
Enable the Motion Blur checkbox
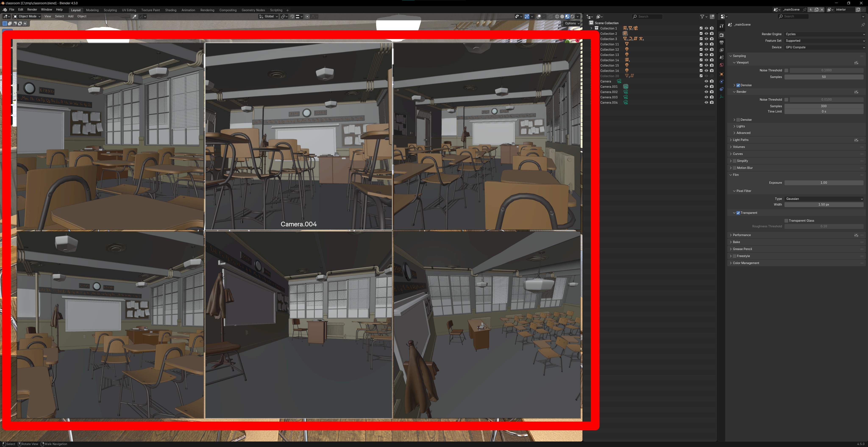pos(734,168)
